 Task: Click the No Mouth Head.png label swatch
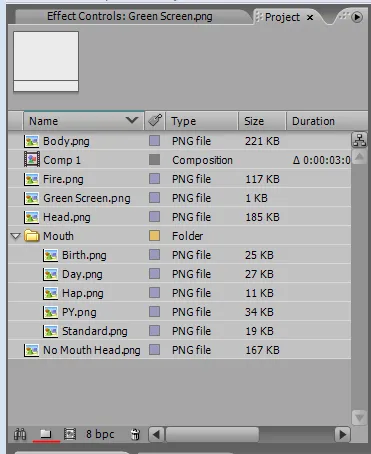pos(154,350)
